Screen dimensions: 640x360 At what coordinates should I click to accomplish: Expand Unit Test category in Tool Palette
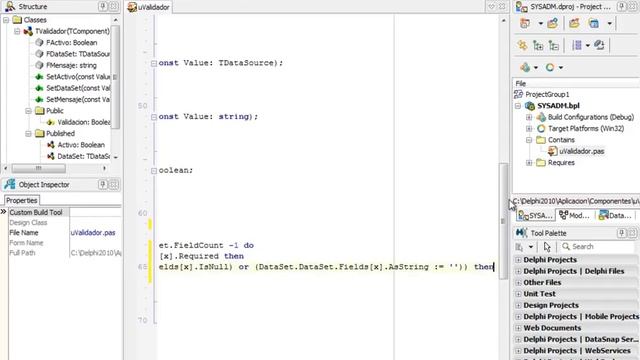[518, 294]
